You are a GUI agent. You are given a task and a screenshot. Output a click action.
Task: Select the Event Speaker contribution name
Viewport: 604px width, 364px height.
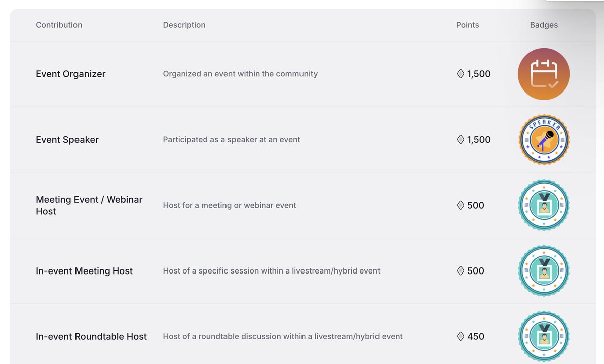pos(67,140)
